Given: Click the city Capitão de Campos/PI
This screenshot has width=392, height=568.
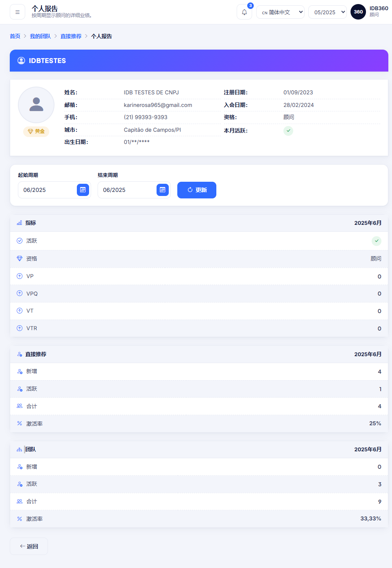Looking at the screenshot, I should point(152,130).
